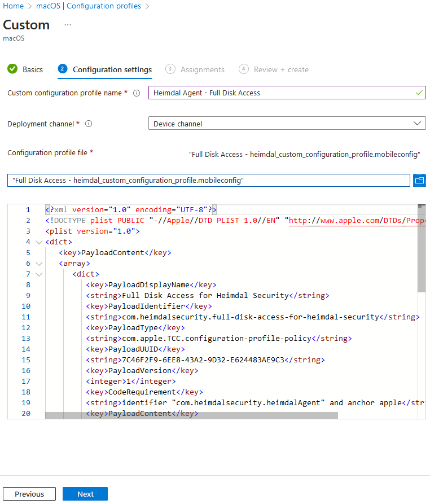Click the vertical scrollbar of the code editor
The image size is (430, 504).
click(x=422, y=248)
